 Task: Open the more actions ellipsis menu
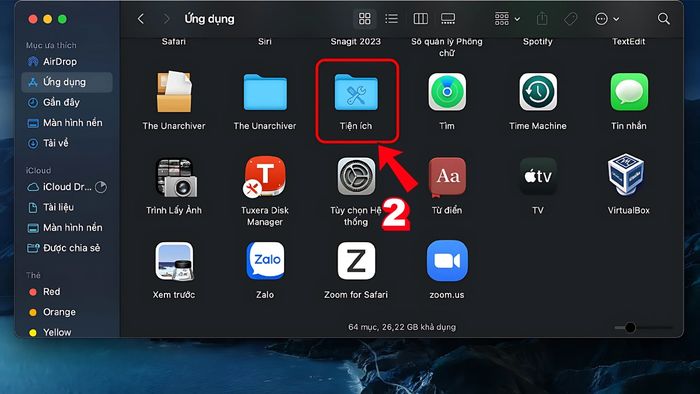point(607,19)
